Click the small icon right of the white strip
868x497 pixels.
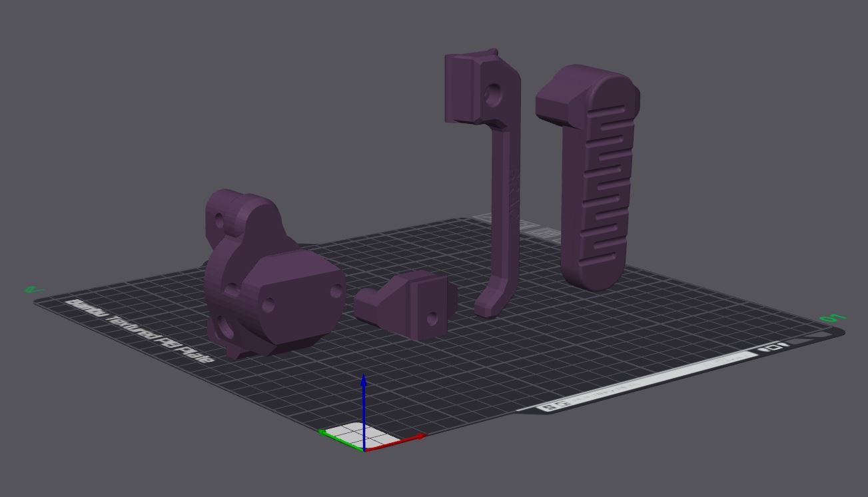click(x=773, y=348)
